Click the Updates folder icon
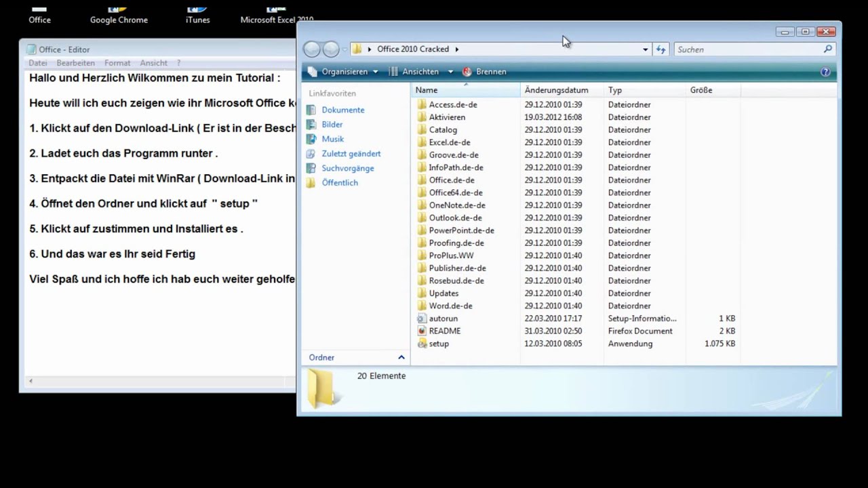This screenshot has width=868, height=488. pos(421,293)
